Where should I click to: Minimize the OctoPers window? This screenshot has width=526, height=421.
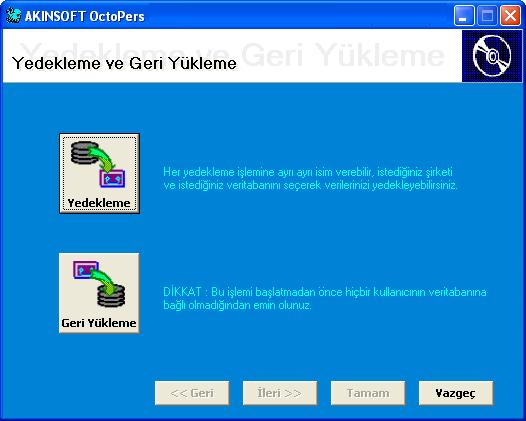pyautogui.click(x=464, y=16)
